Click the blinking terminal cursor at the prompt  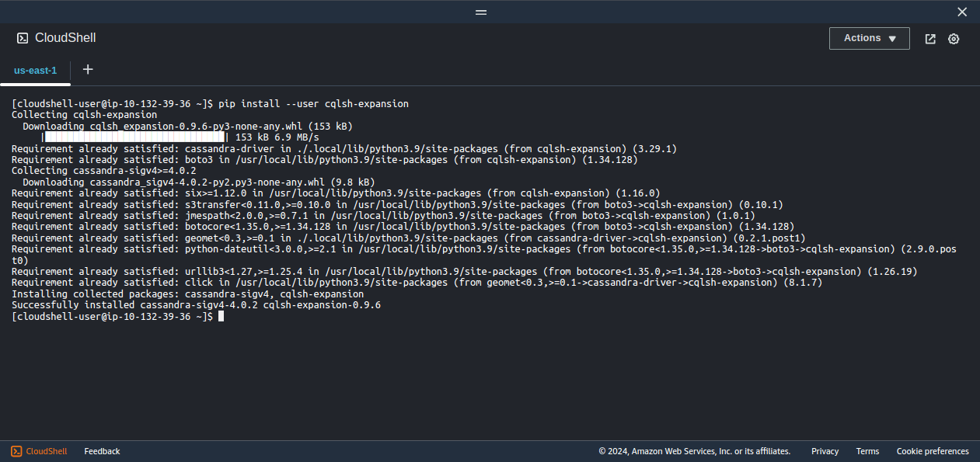(x=220, y=315)
